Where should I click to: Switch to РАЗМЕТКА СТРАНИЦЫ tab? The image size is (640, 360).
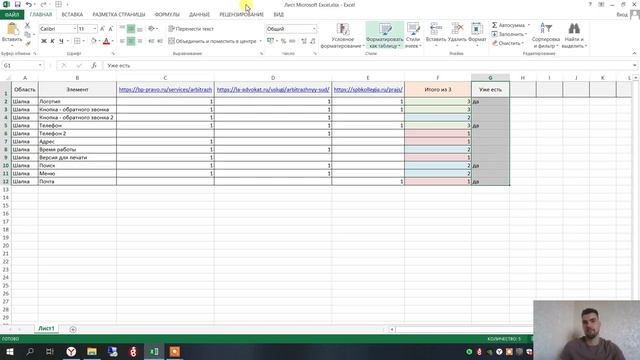pos(119,15)
